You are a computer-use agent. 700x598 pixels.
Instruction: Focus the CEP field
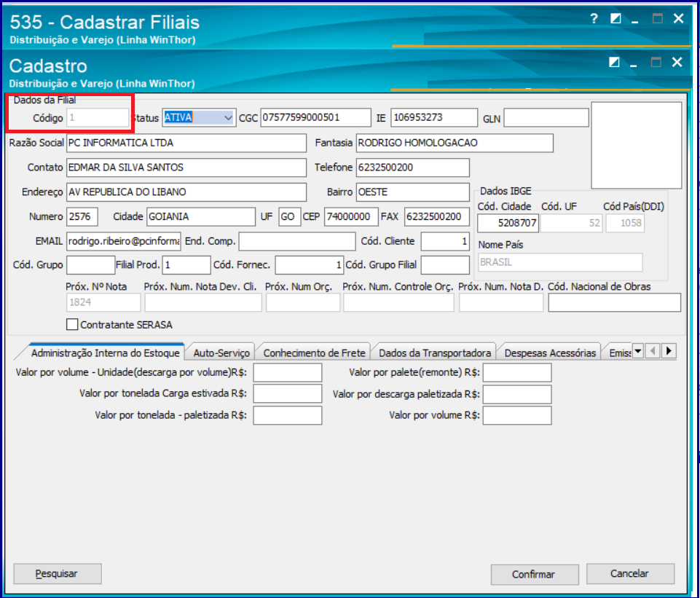click(x=351, y=216)
